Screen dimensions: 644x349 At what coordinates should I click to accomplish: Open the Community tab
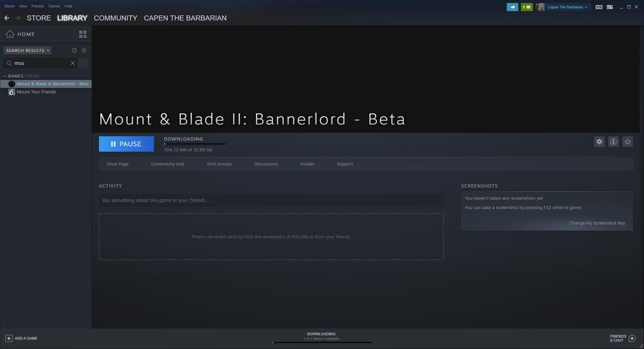(x=115, y=18)
